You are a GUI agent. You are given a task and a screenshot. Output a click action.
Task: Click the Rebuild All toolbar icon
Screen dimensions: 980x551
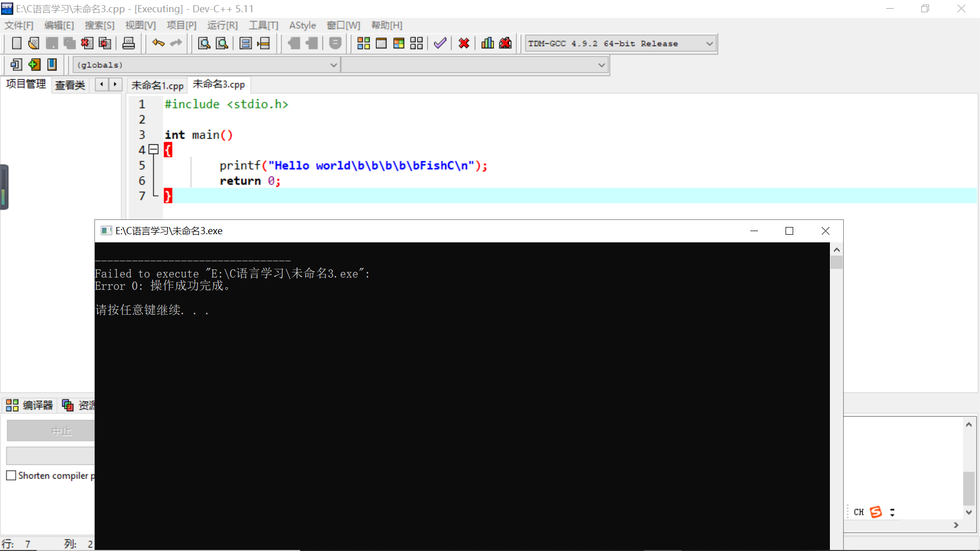[x=416, y=43]
